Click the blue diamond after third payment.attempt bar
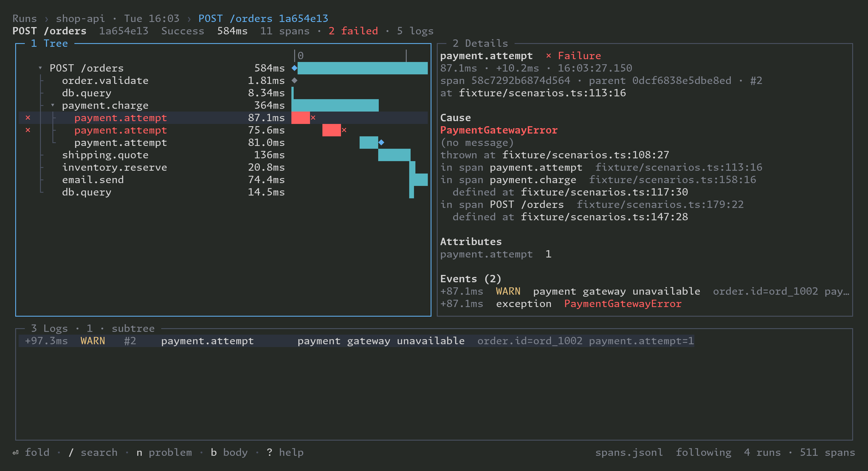This screenshot has height=471, width=868. pyautogui.click(x=381, y=143)
